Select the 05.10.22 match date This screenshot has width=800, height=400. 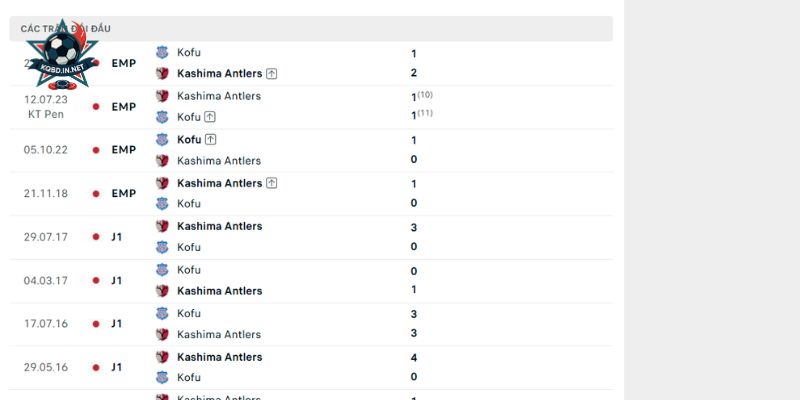coord(45,150)
